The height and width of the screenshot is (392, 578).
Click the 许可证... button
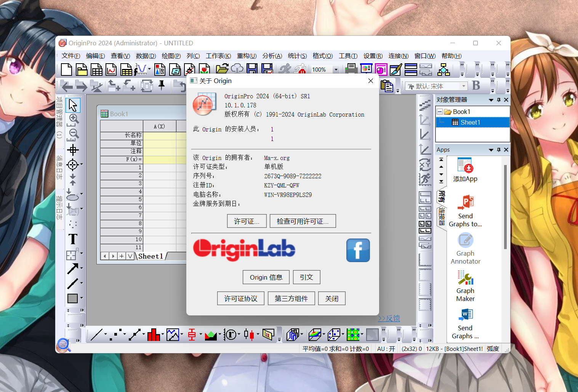(247, 221)
